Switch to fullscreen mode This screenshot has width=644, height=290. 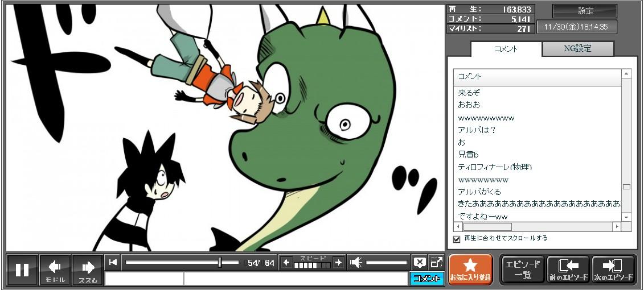click(x=436, y=262)
